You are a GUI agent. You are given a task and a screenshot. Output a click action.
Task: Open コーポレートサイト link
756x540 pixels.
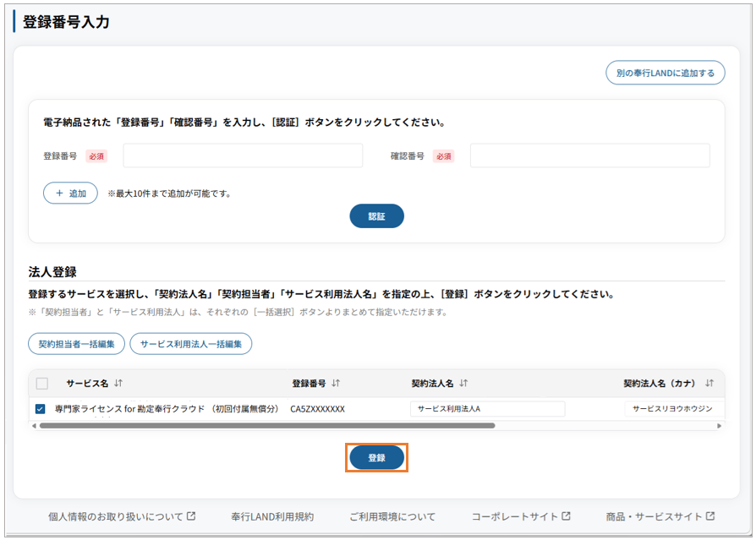(521, 517)
